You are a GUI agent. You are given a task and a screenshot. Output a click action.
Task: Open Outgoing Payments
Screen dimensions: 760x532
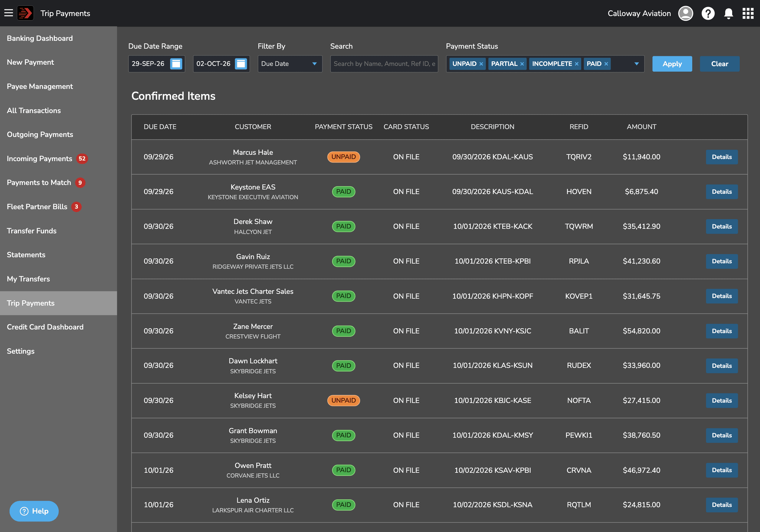(x=59, y=134)
